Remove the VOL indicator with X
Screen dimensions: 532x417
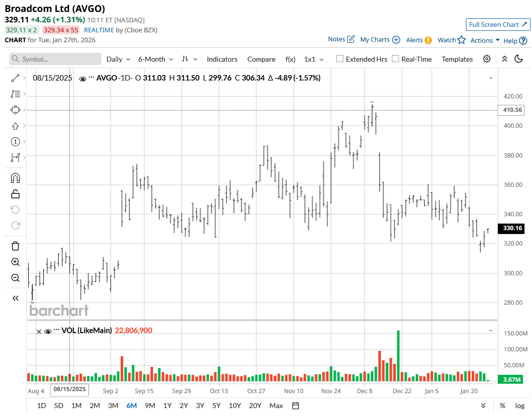[39, 332]
